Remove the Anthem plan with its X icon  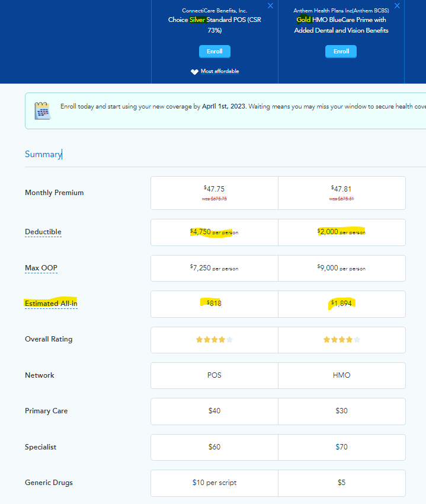397,6
